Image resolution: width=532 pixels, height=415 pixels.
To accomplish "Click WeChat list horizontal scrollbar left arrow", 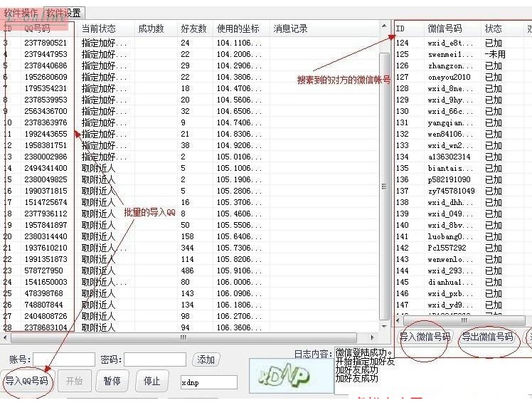I will tap(398, 320).
